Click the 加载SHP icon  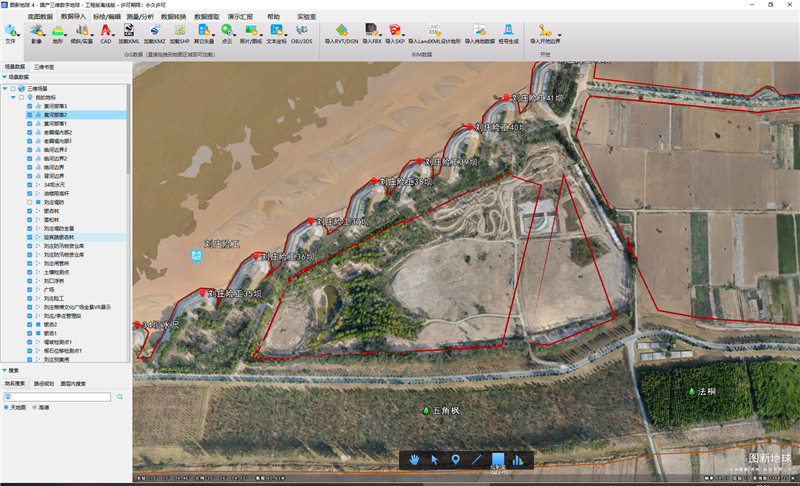(x=180, y=31)
